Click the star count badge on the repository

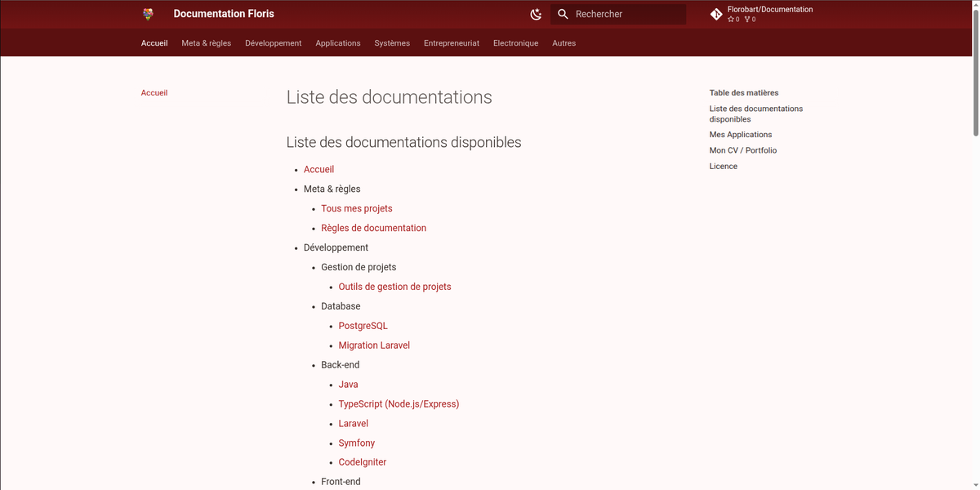732,19
